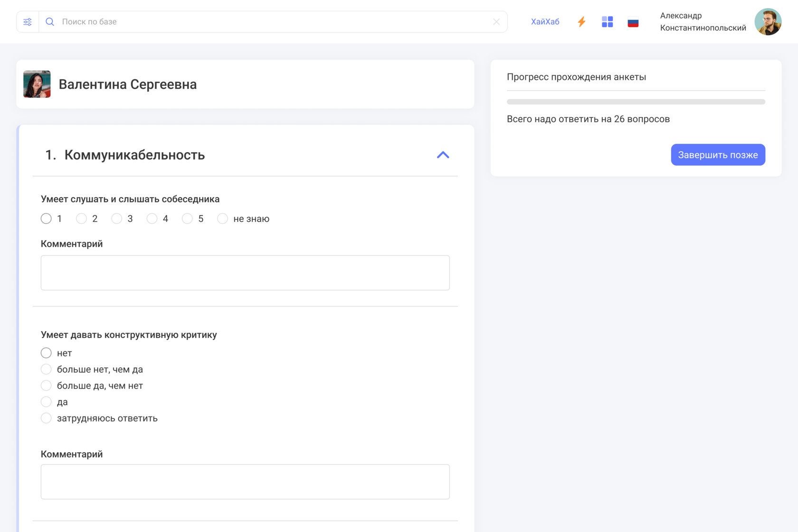The width and height of the screenshot is (798, 532).
Task: Click the questionnaire progress bar
Action: pos(636,102)
